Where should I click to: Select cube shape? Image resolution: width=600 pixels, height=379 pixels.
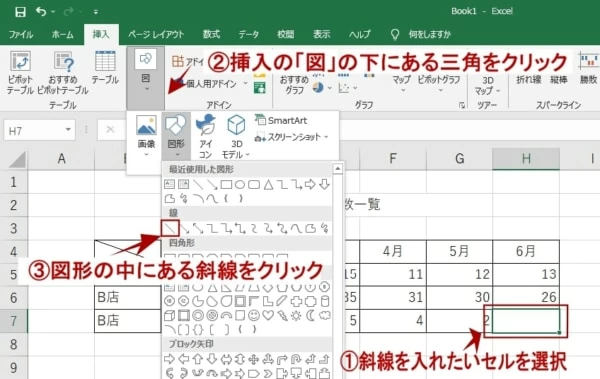click(x=169, y=315)
